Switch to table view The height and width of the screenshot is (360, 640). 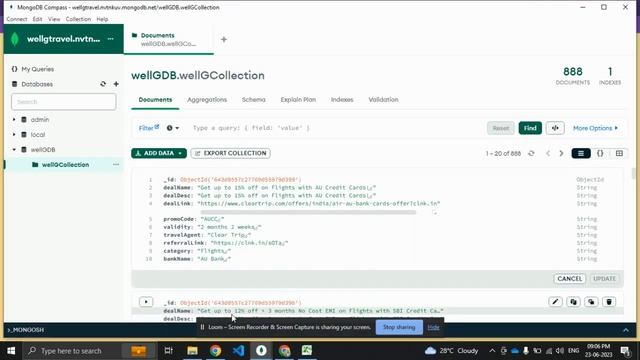[619, 153]
